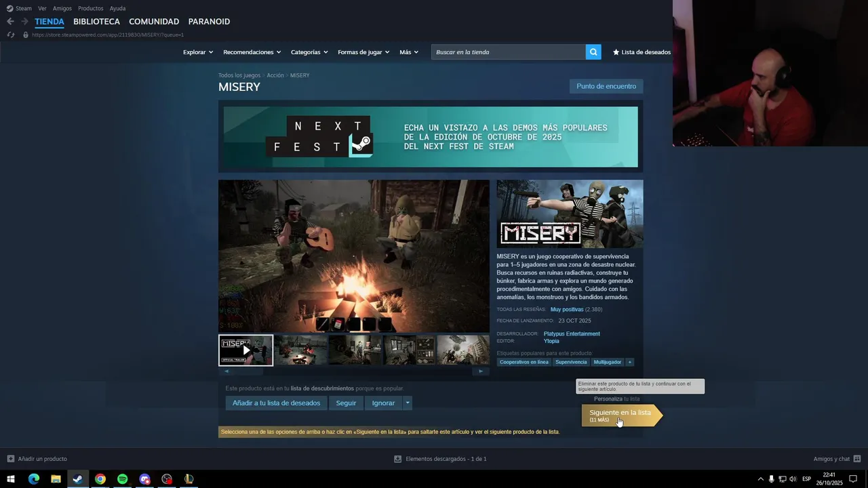Expand the Explorar dropdown

pyautogui.click(x=198, y=52)
